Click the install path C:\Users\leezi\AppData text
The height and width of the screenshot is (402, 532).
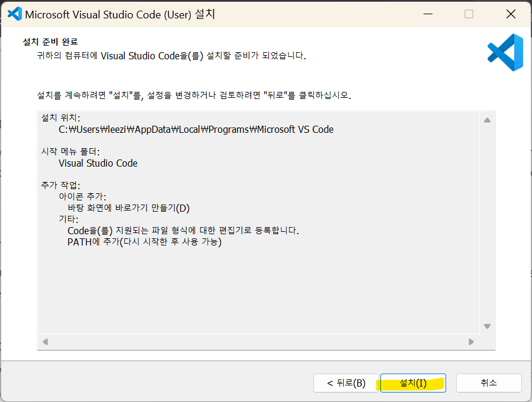(196, 129)
